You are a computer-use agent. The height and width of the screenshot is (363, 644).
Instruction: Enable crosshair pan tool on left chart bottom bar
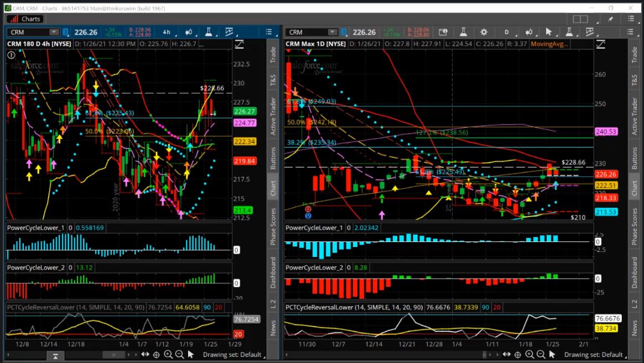tap(157, 355)
